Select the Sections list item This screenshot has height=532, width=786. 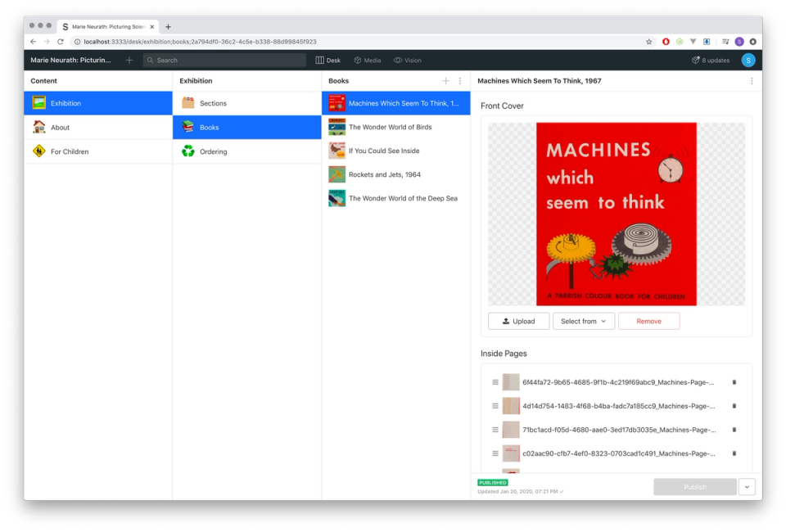(x=246, y=103)
